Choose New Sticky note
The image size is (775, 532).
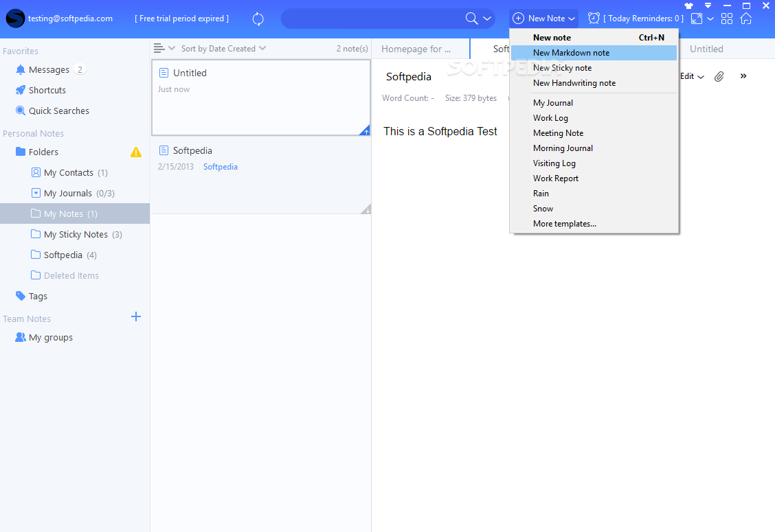594,68
